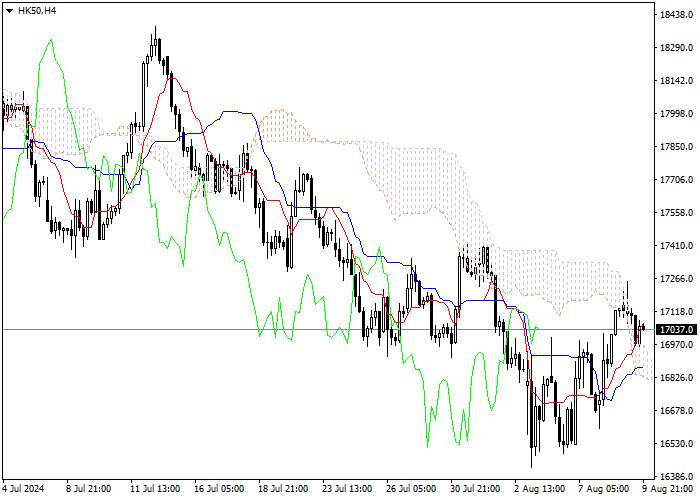Click the 4 Jul 2024 date label
700x500 pixels.
click(24, 489)
